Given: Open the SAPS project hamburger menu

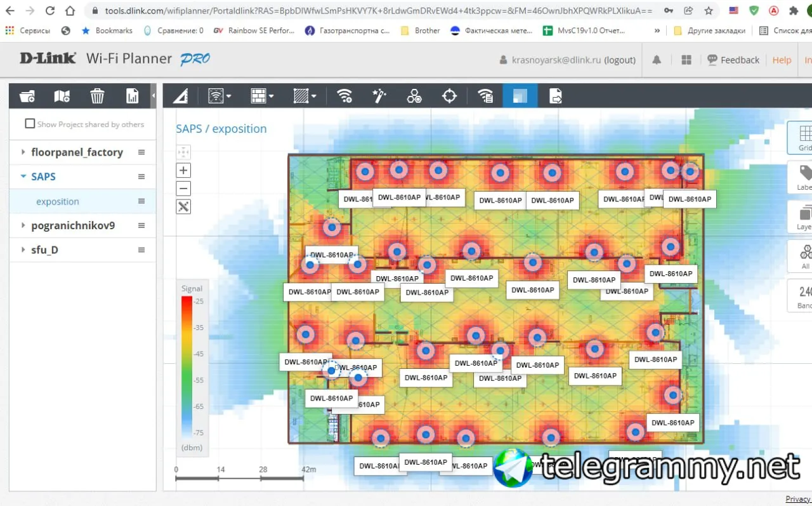Looking at the screenshot, I should tap(141, 176).
